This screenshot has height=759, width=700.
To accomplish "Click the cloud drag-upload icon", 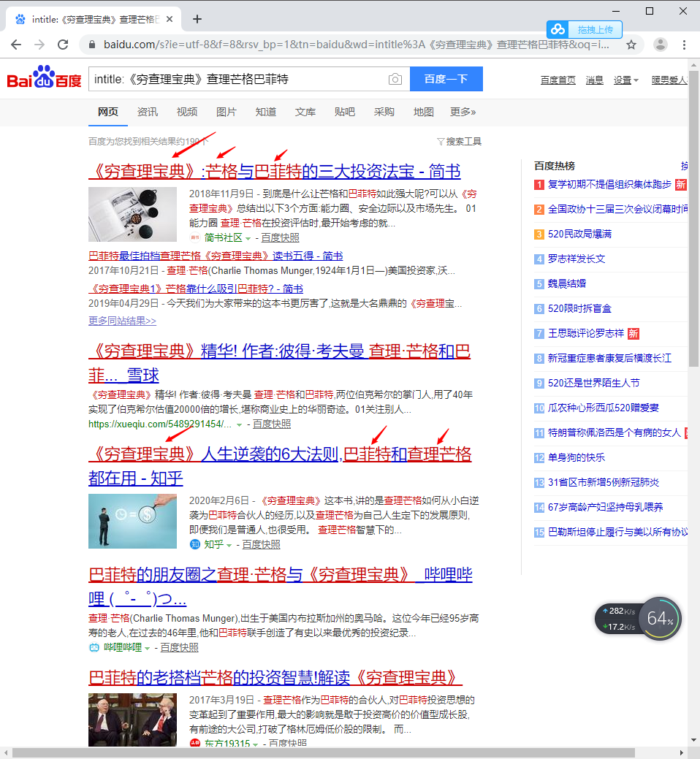I will coord(558,29).
